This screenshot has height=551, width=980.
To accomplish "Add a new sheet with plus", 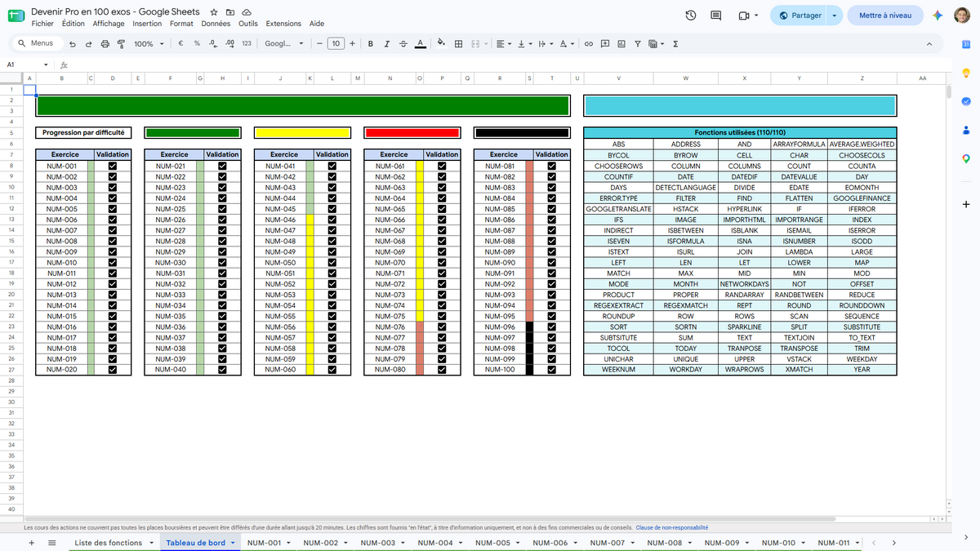I will point(31,543).
